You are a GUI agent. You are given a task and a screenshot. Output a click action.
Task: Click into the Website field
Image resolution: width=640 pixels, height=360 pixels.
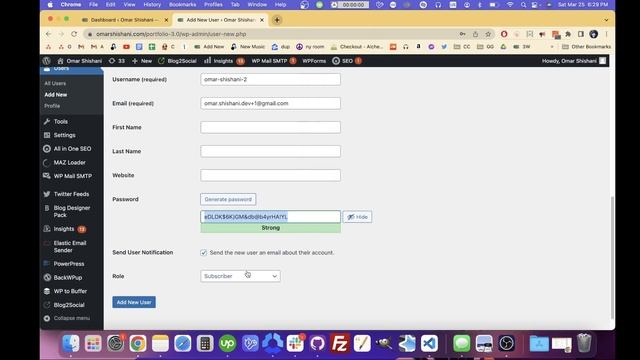[x=270, y=176]
